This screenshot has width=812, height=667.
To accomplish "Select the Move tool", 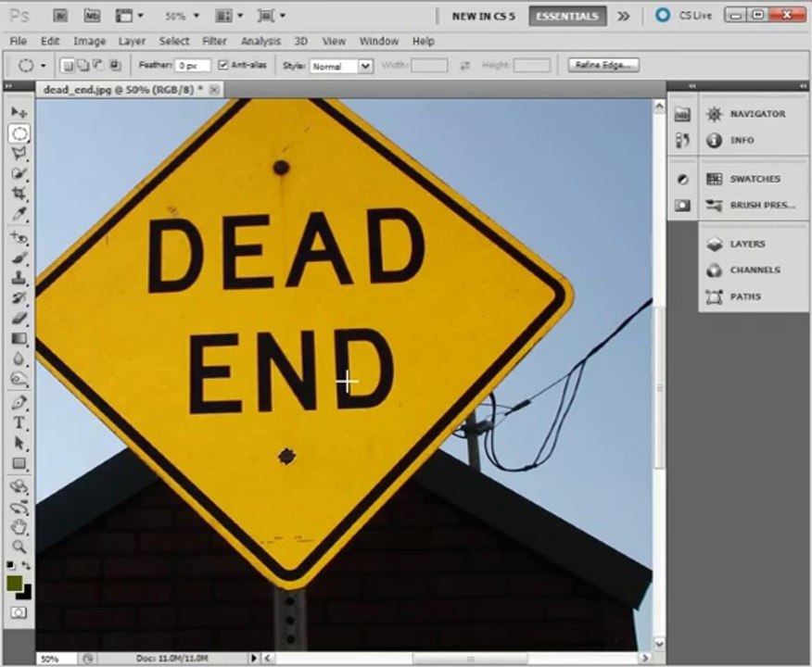I will tap(19, 112).
